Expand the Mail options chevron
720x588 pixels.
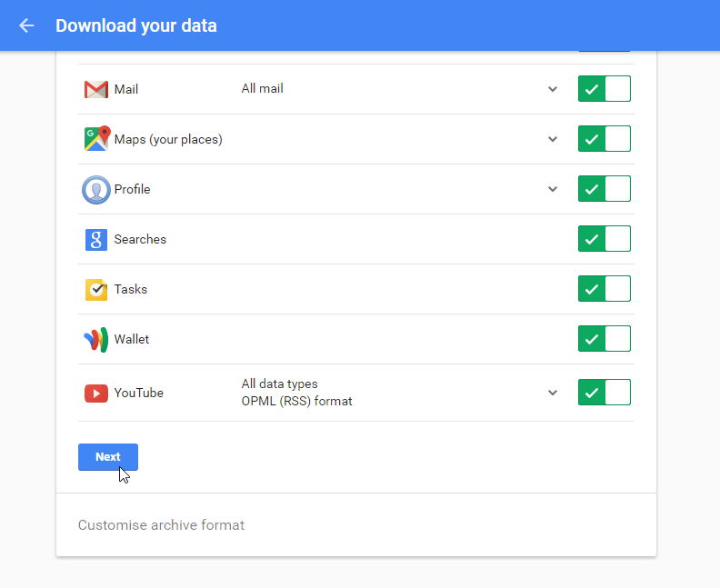(x=553, y=89)
